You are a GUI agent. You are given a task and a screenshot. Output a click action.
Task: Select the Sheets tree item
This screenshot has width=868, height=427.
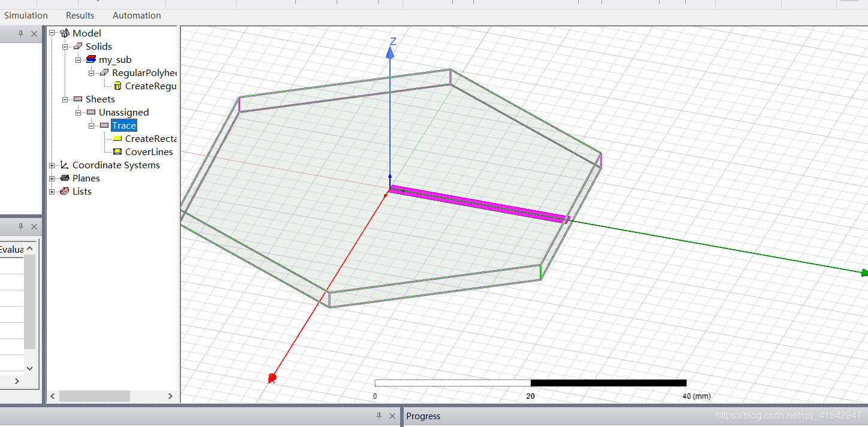coord(100,99)
